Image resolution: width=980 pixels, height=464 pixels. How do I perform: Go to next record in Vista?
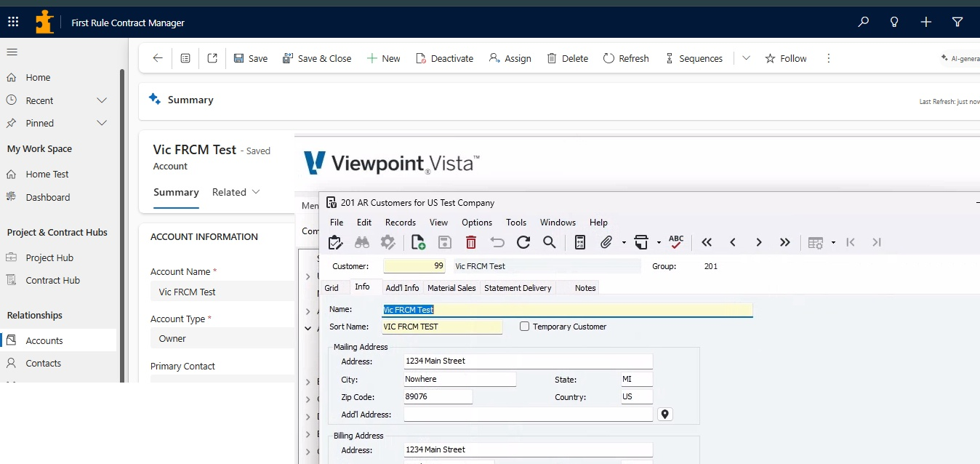click(x=759, y=242)
